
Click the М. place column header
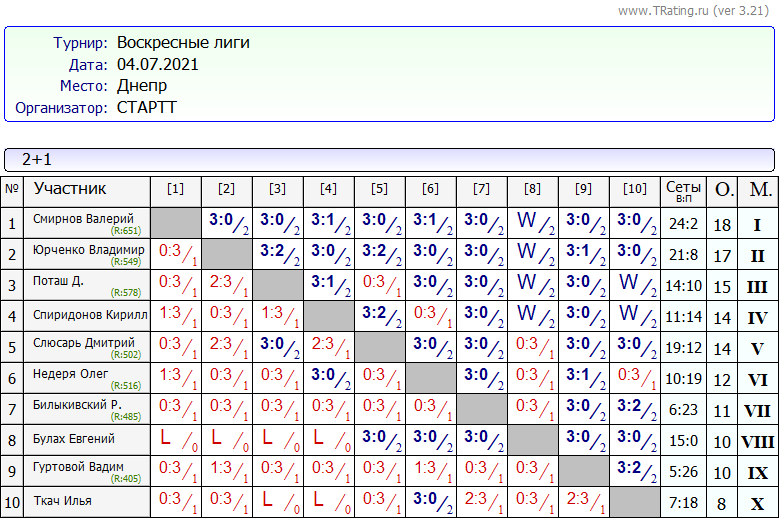(760, 190)
